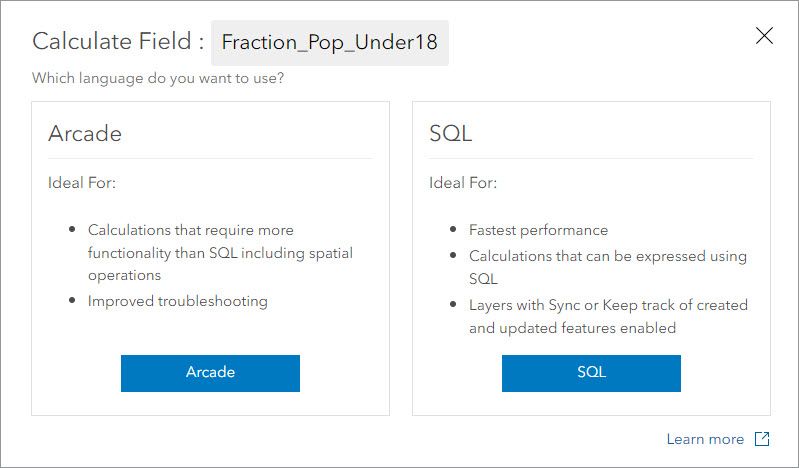The height and width of the screenshot is (468, 799).
Task: Select the 'Fastest performance' bullet text
Action: tap(538, 230)
